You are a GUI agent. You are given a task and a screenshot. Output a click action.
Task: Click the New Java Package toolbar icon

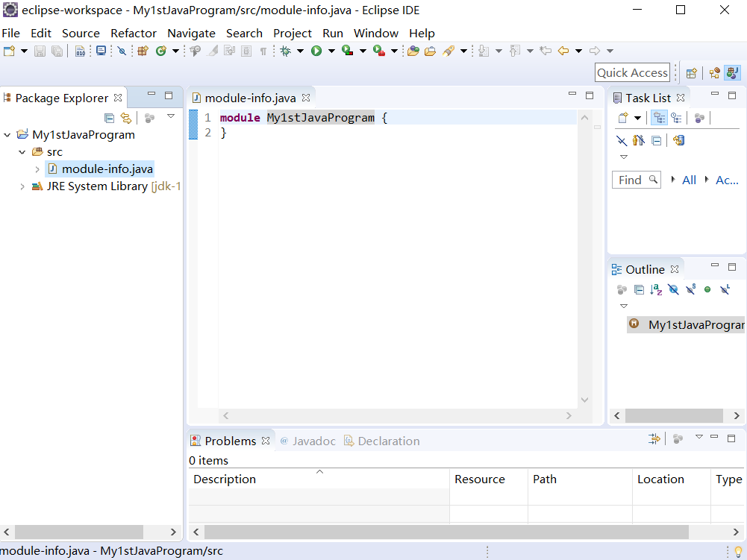click(143, 51)
